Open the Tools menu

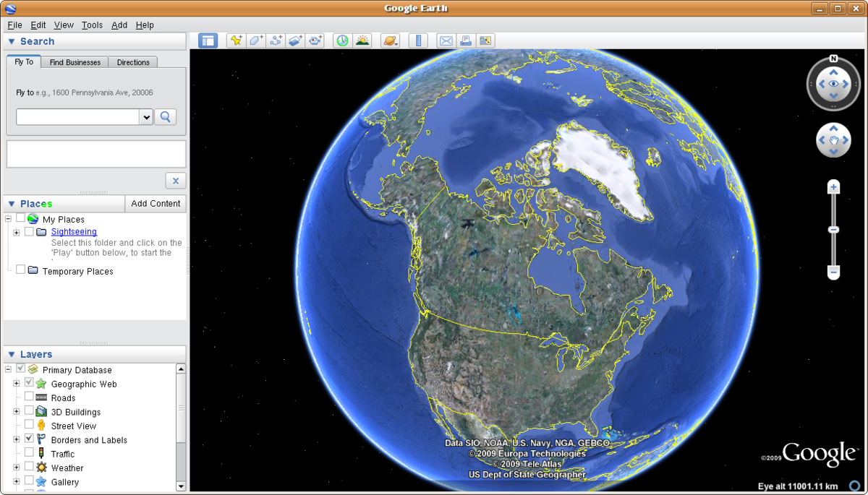[92, 25]
